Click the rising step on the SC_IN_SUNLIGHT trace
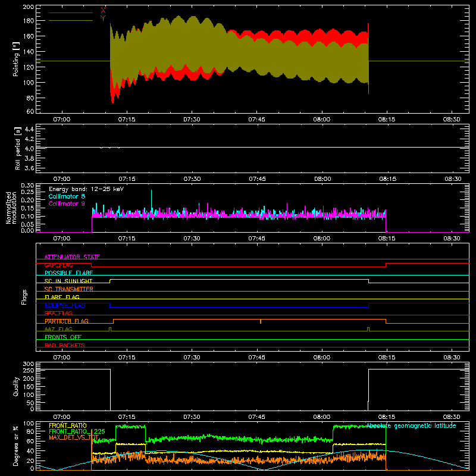This screenshot has width=476, height=476. coord(110,281)
